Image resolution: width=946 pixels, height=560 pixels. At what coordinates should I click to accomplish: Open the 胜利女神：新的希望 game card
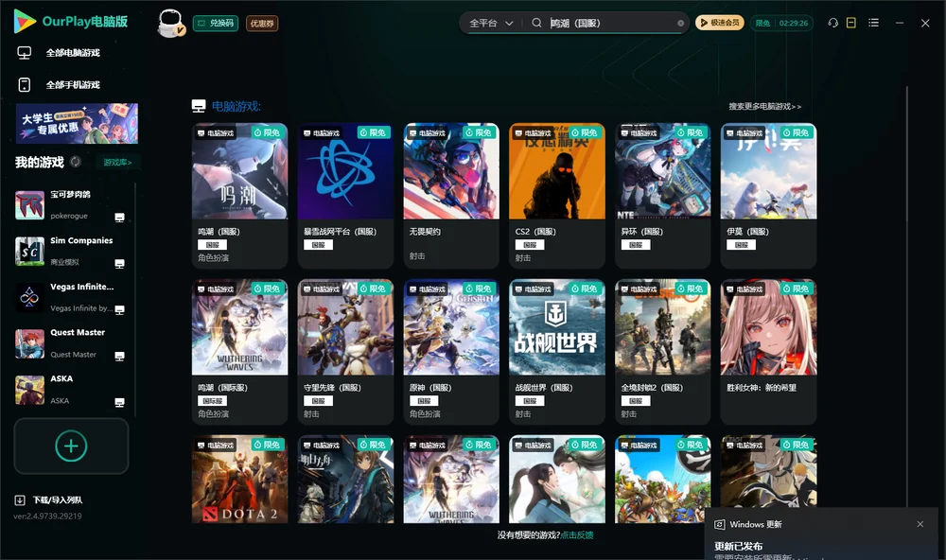point(768,352)
